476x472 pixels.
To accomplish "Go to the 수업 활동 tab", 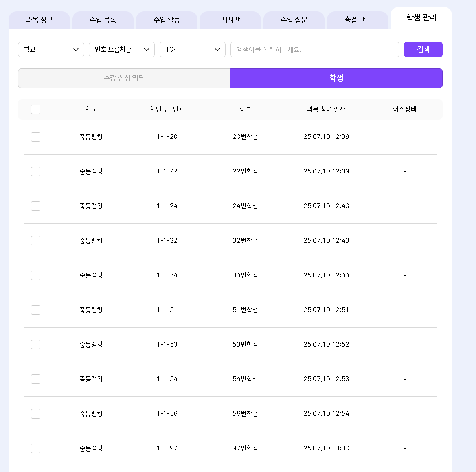I will 167,20.
